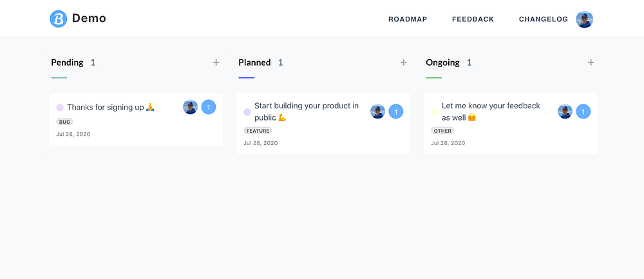Viewport: 644px width, 279px height.
Task: Click plus icon in Planned column
Action: tap(404, 63)
